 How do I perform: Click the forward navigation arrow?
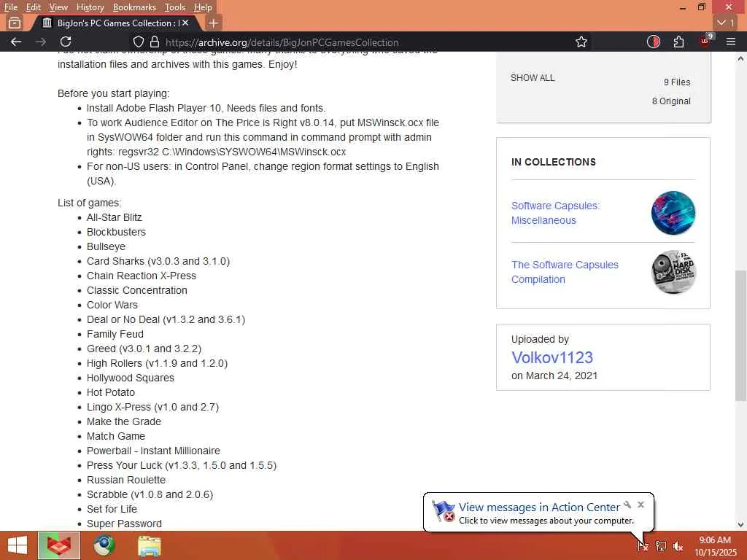[41, 42]
